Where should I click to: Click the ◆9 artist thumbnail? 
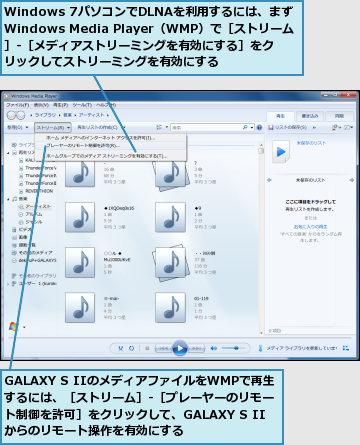tap(170, 217)
